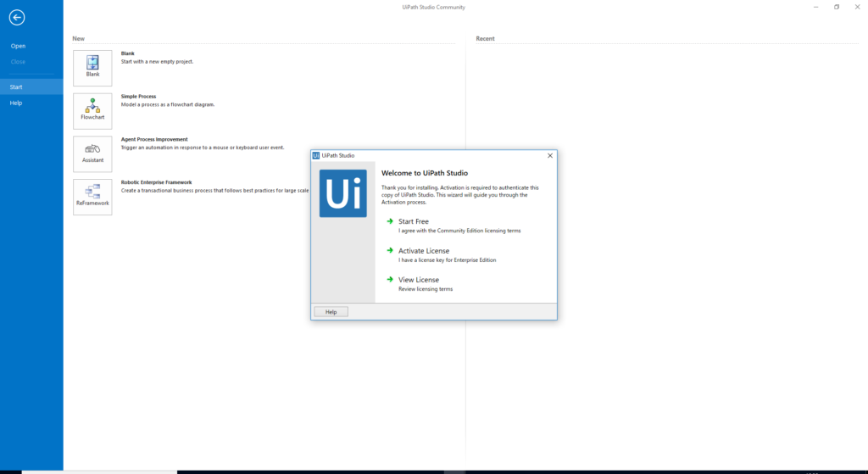Click the Recent section header
The width and height of the screenshot is (868, 474).
click(486, 39)
